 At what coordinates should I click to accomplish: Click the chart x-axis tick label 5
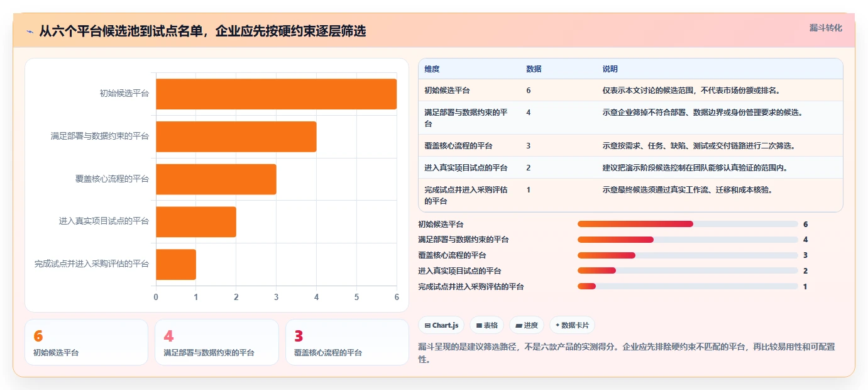pos(356,297)
